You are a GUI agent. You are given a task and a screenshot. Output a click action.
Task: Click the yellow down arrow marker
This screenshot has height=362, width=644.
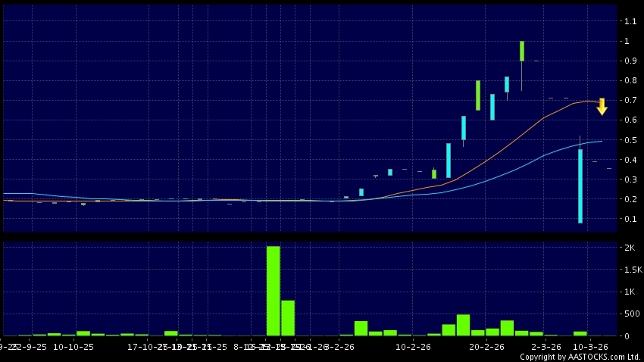click(x=602, y=106)
